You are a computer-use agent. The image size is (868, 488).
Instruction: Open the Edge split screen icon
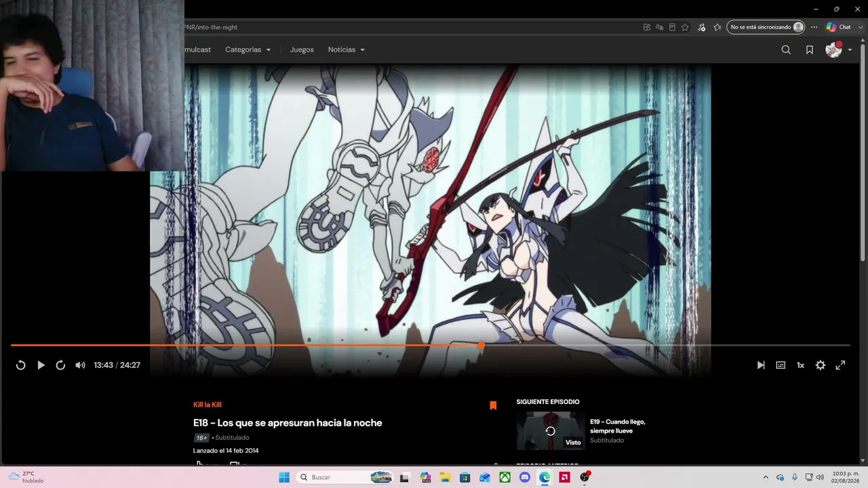647,27
